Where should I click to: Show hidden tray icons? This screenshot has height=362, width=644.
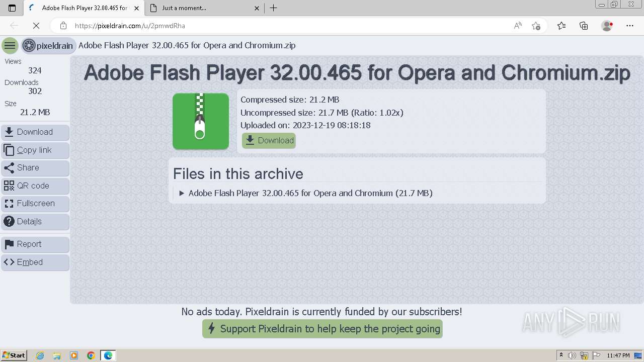[x=561, y=355]
